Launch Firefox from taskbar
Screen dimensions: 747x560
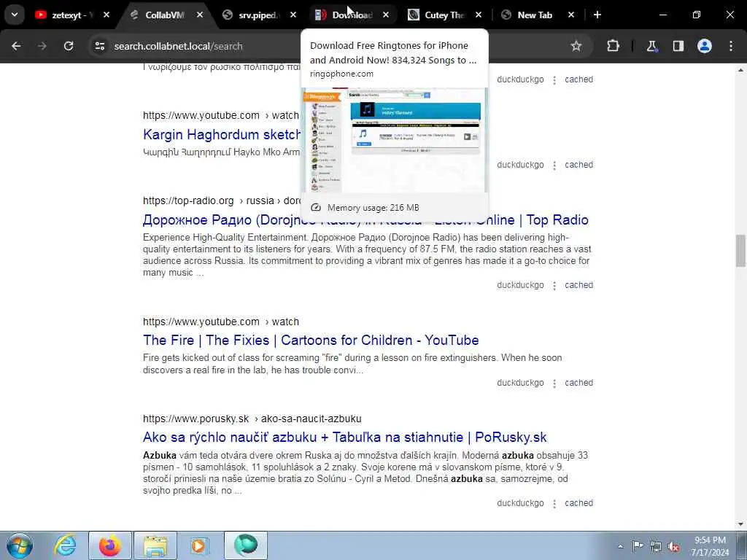coord(109,545)
